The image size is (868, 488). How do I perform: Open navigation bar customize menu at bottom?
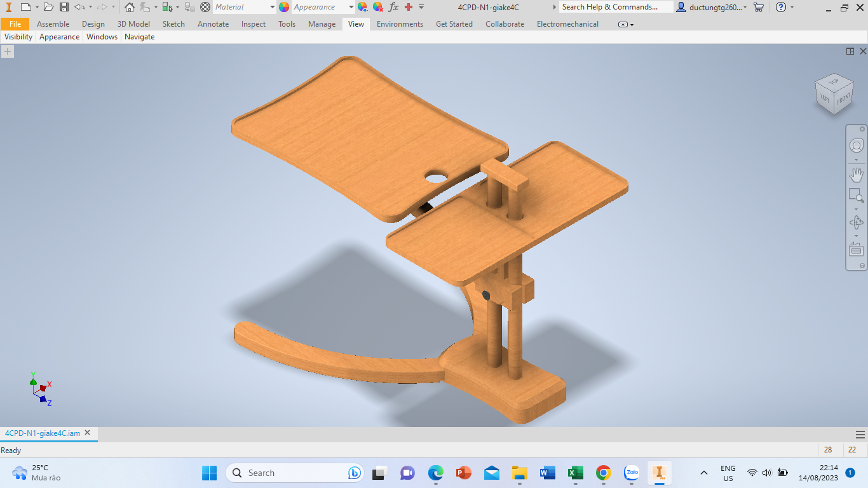click(862, 266)
